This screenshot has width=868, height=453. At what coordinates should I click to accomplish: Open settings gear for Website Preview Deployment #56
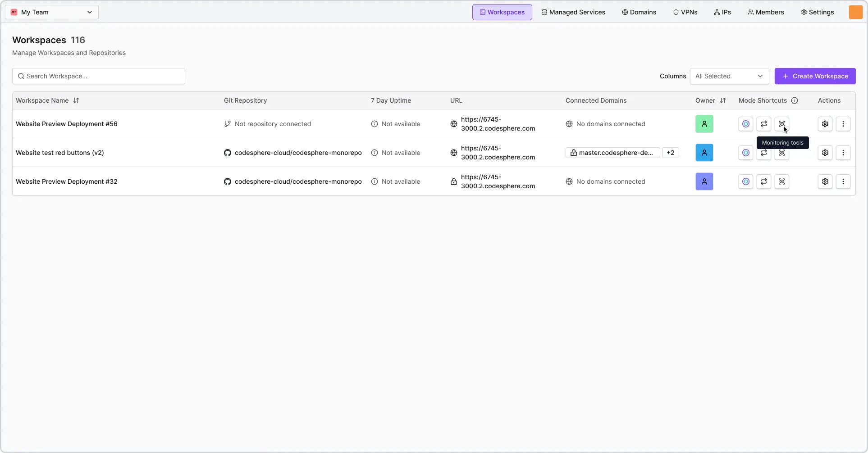click(825, 124)
